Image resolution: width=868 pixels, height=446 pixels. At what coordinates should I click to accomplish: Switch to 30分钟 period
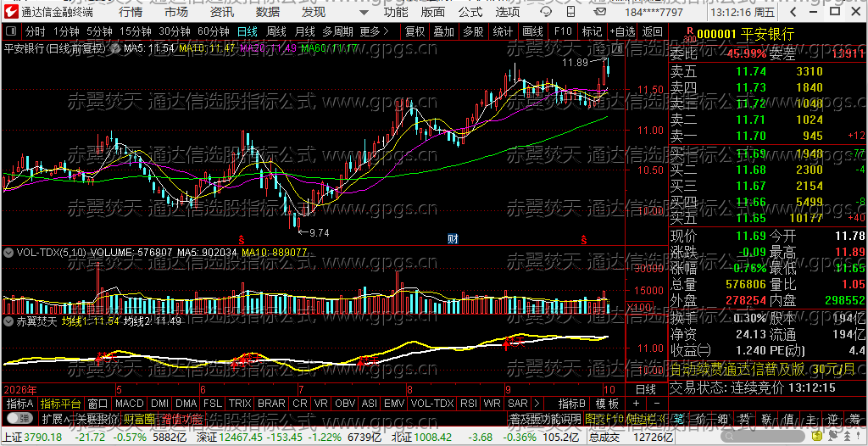coord(174,31)
